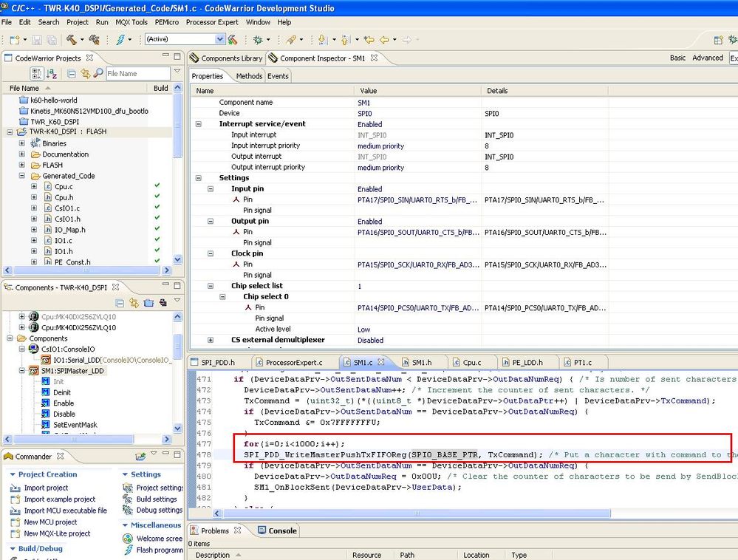Click the Welcome screen icon in Commander

click(128, 539)
